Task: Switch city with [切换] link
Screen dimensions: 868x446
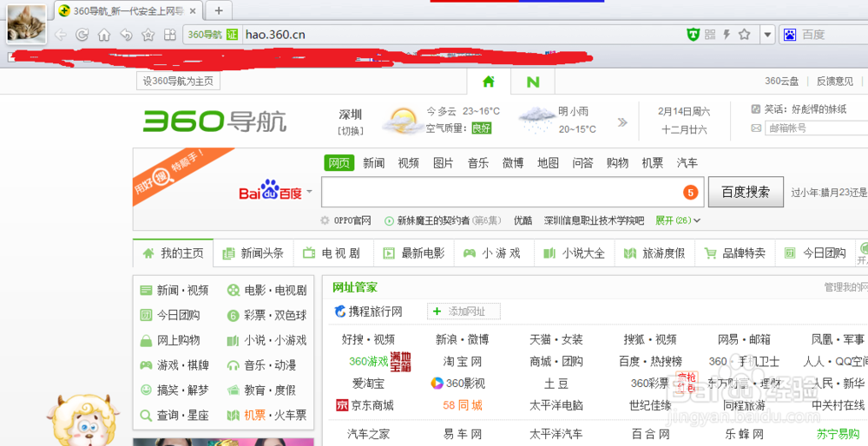Action: click(351, 131)
